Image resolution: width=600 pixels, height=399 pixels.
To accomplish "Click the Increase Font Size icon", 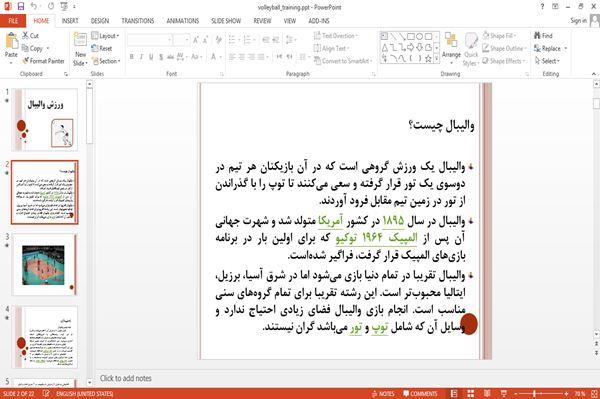I will point(196,39).
